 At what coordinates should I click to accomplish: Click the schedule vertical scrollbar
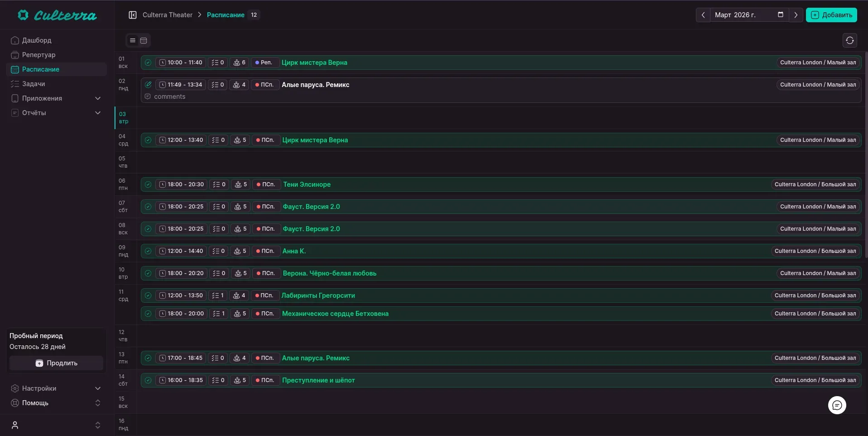pyautogui.click(x=866, y=154)
